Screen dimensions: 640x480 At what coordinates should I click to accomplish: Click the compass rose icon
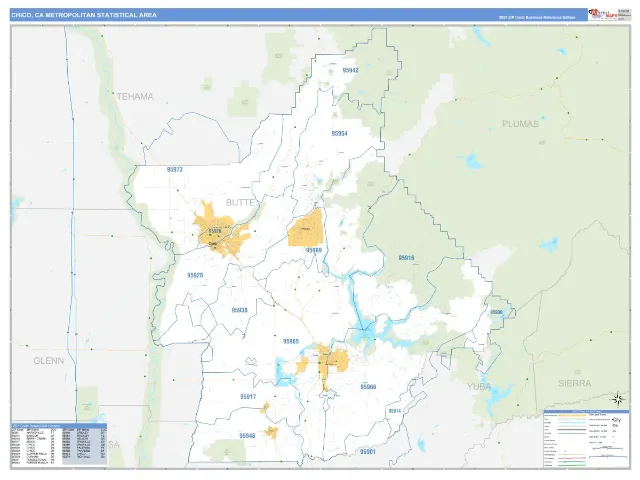[618, 399]
